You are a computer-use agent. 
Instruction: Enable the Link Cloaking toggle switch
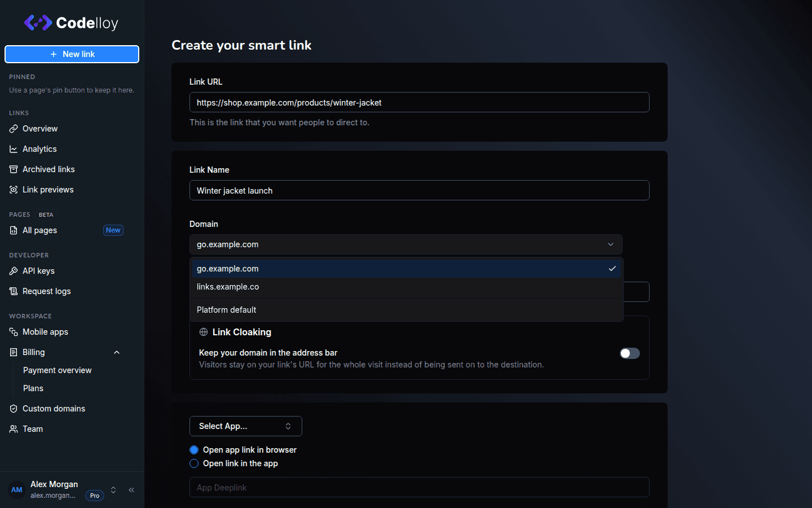pyautogui.click(x=630, y=353)
